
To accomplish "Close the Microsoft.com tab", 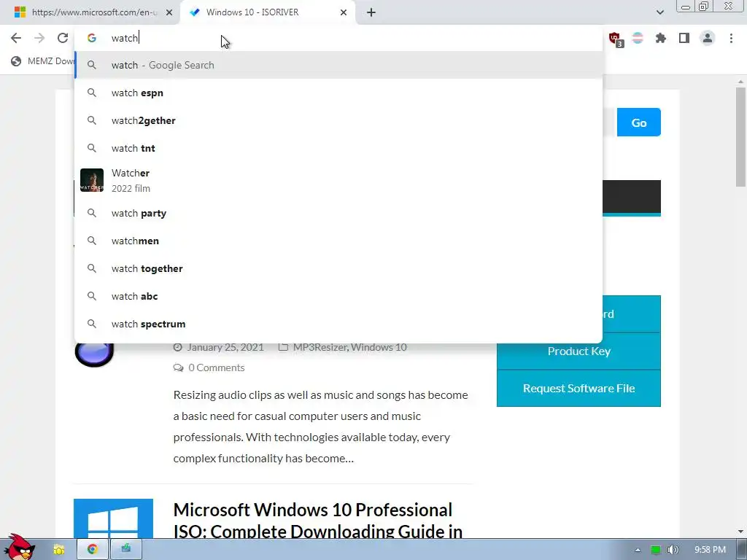I will point(169,12).
